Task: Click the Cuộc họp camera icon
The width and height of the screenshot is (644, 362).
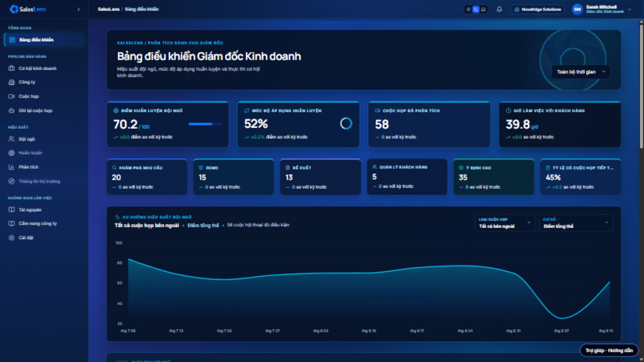Action: [x=11, y=97]
